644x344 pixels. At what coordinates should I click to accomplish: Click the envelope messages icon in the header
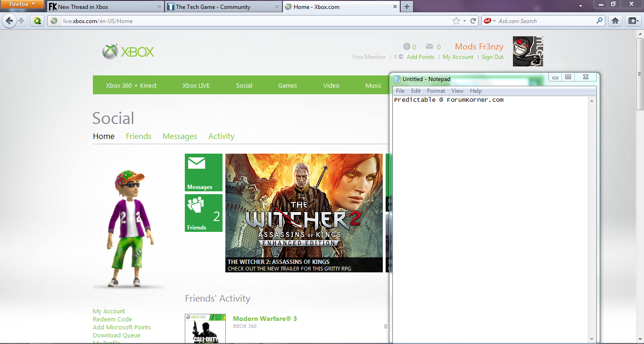[429, 47]
